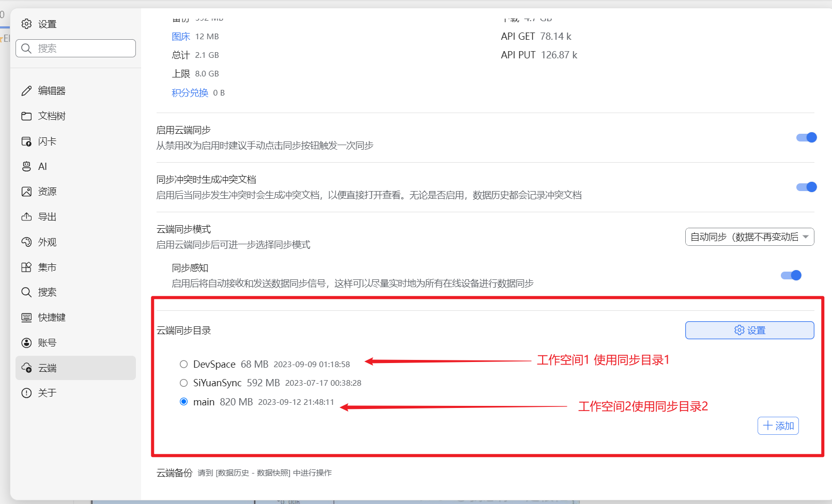832x504 pixels.
Task: Toggle the 启用云端同步 switch
Action: point(806,137)
